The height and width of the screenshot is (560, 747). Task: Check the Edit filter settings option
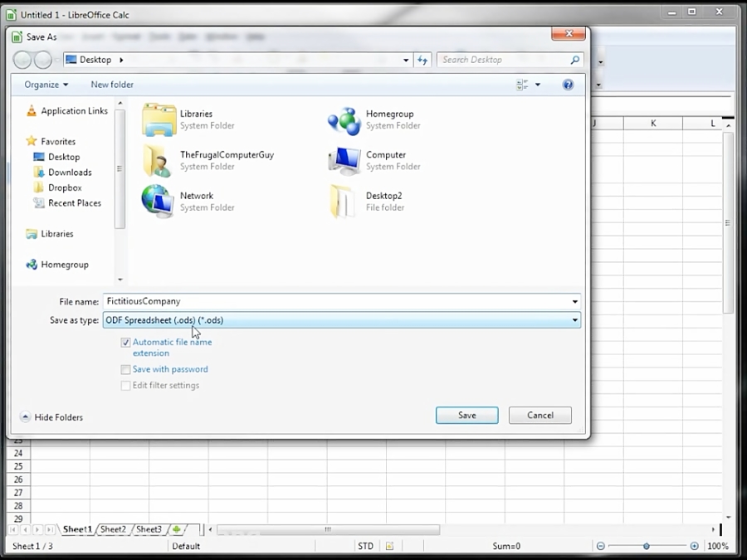tap(125, 385)
